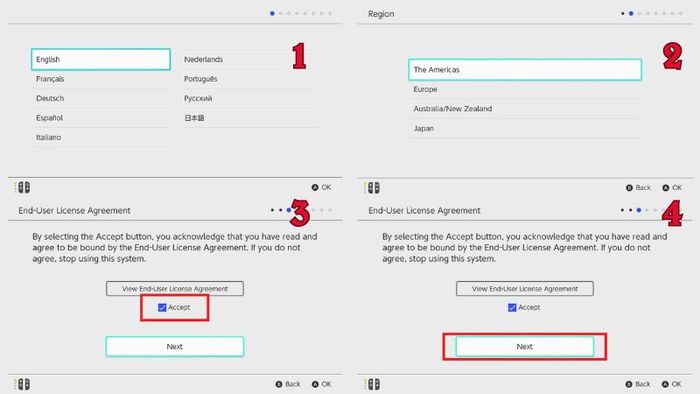Click Next button in panel 4

click(x=525, y=347)
